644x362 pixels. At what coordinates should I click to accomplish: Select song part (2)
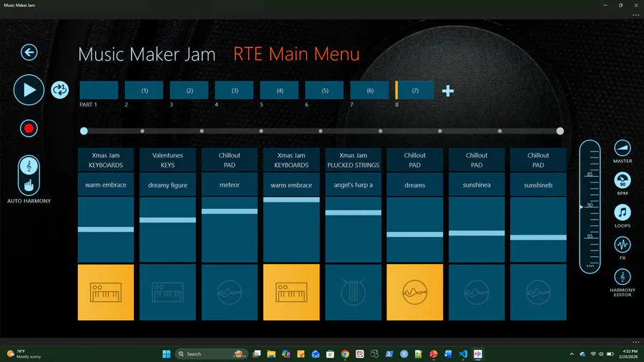pyautogui.click(x=189, y=90)
